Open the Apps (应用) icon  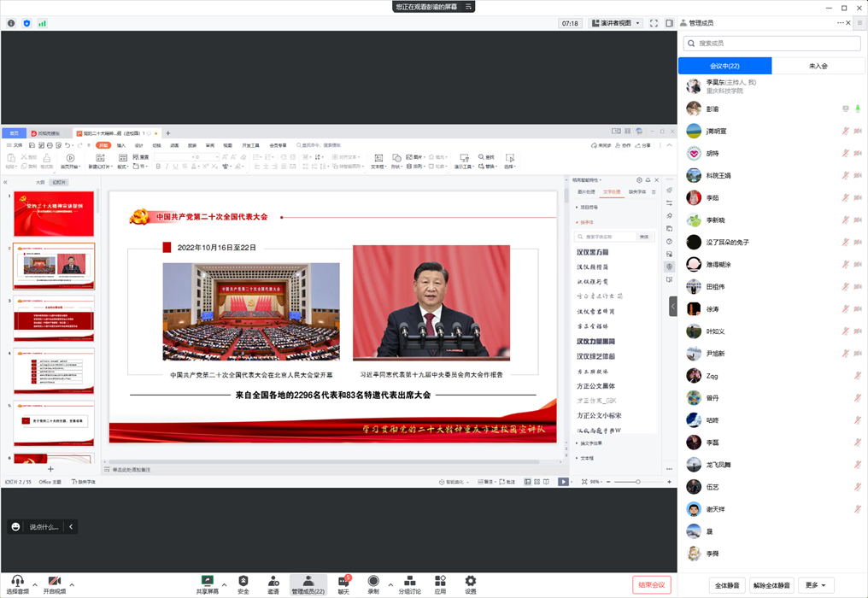[x=440, y=581]
